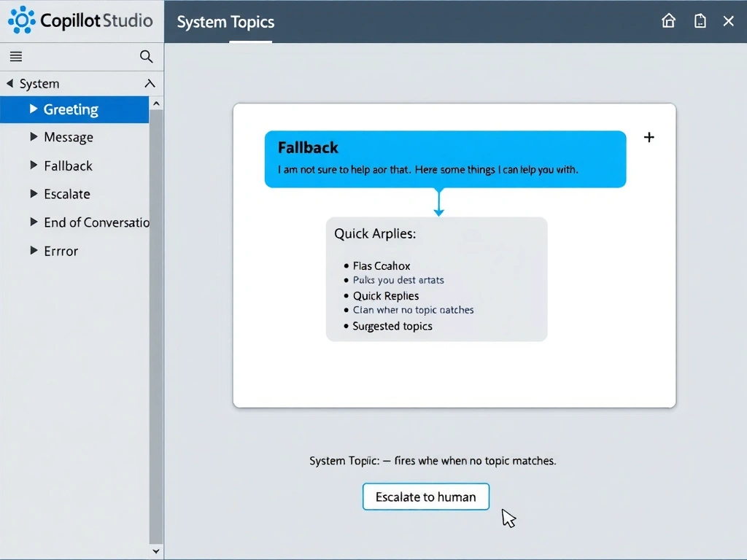This screenshot has width=747, height=560.
Task: Click the search magnifier icon
Action: click(x=146, y=57)
